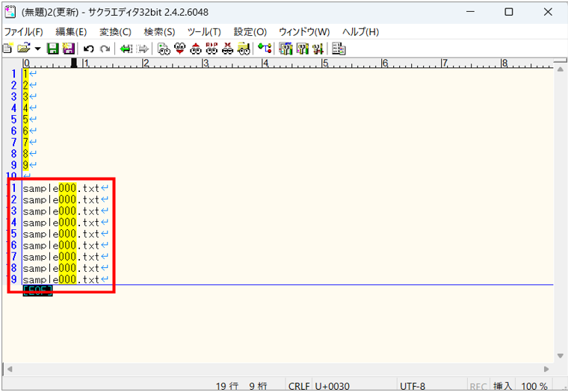Viewport: 568px width, 392px height.
Task: Click the CRLF line ending indicator
Action: point(299,386)
